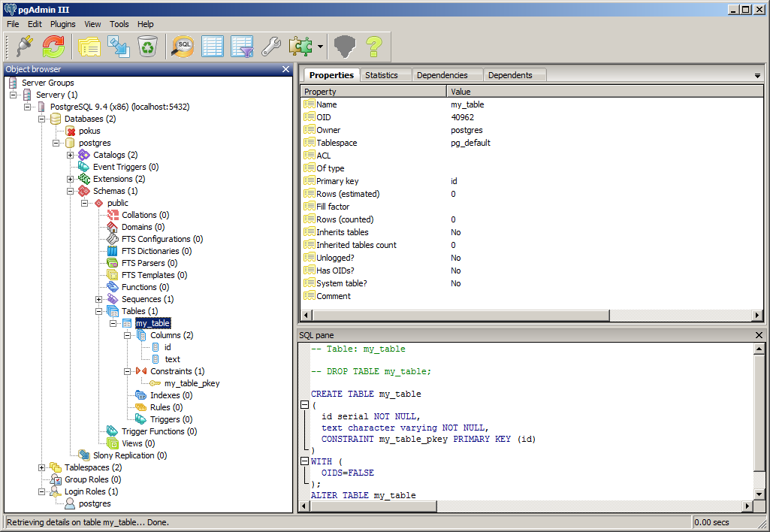Switch to the Statistics tab
The width and height of the screenshot is (770, 532).
381,75
